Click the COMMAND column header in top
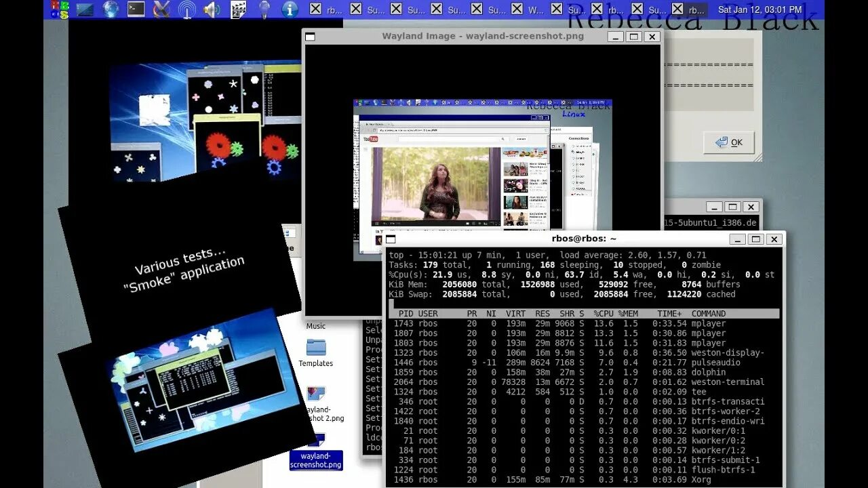The height and width of the screenshot is (488, 868). 708,314
